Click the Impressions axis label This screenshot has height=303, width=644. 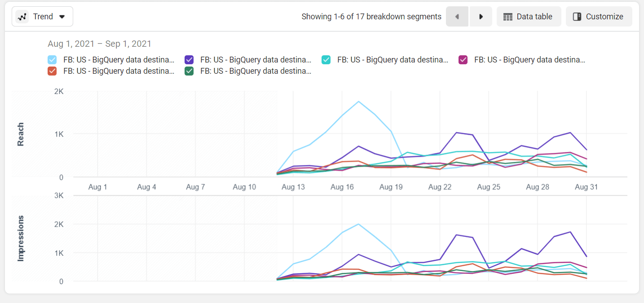click(x=21, y=238)
